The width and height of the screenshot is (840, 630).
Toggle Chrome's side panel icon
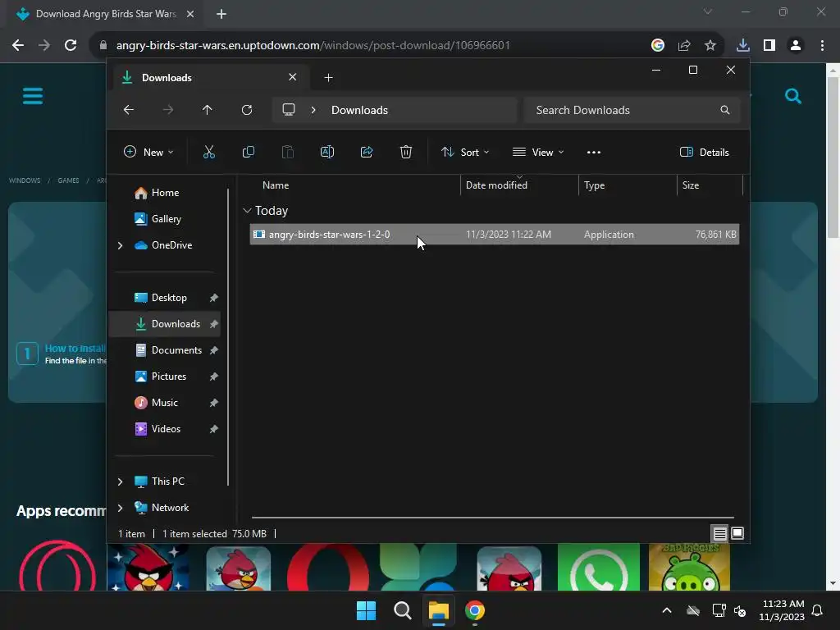pyautogui.click(x=769, y=45)
